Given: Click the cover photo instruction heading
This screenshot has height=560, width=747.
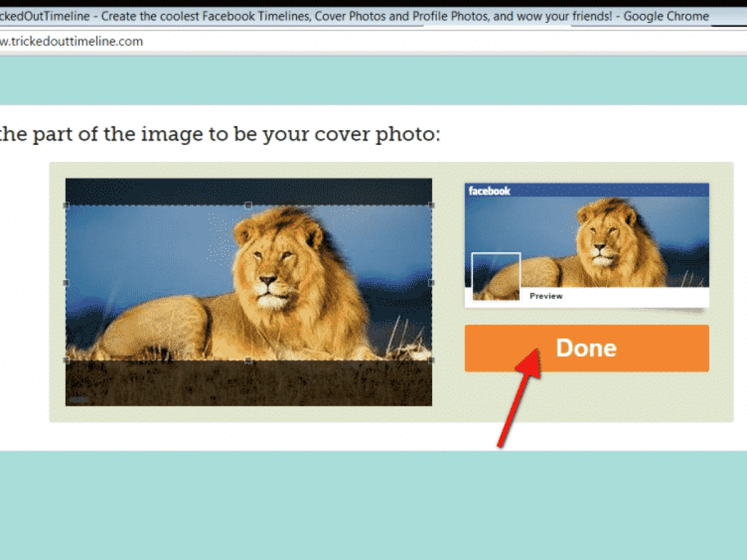Looking at the screenshot, I should click(x=220, y=134).
